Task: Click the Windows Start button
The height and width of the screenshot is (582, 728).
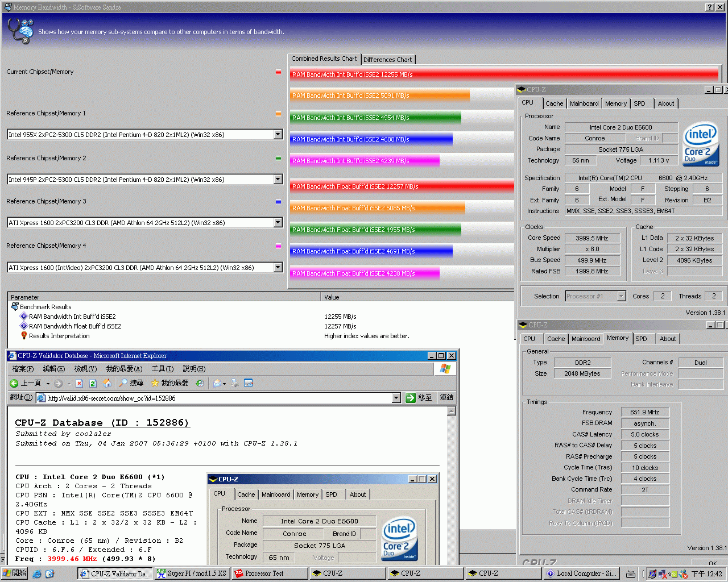Action: tap(15, 573)
